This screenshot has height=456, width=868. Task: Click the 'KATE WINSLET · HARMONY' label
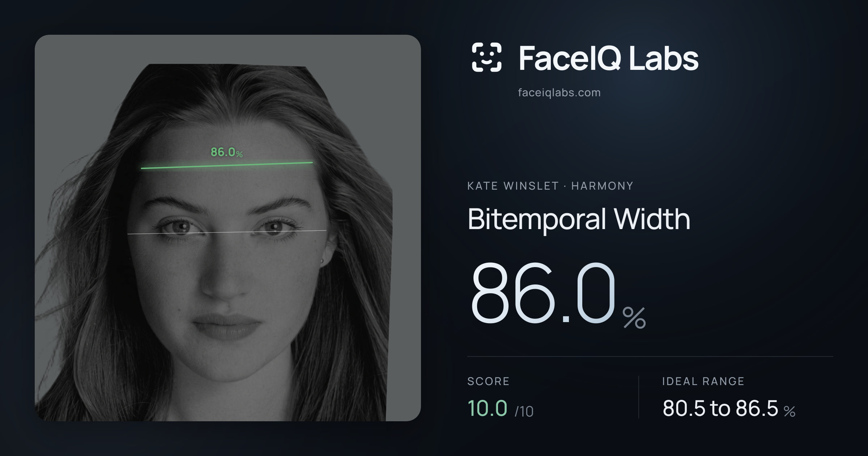550,186
